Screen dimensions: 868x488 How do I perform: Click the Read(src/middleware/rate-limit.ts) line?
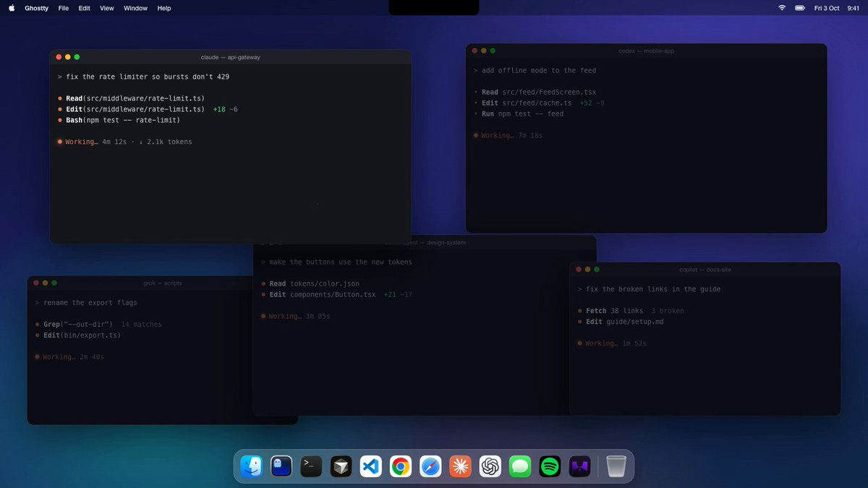[135, 98]
